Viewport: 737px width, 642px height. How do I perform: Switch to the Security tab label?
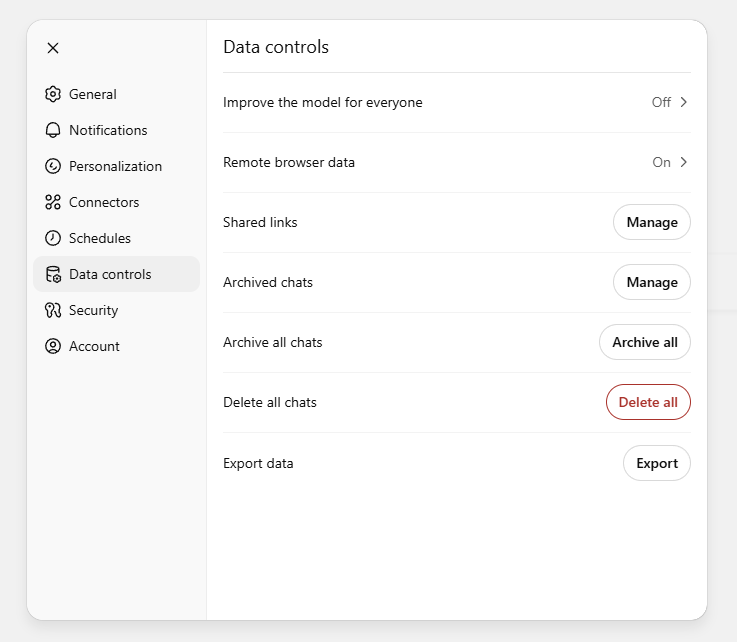[x=93, y=310]
